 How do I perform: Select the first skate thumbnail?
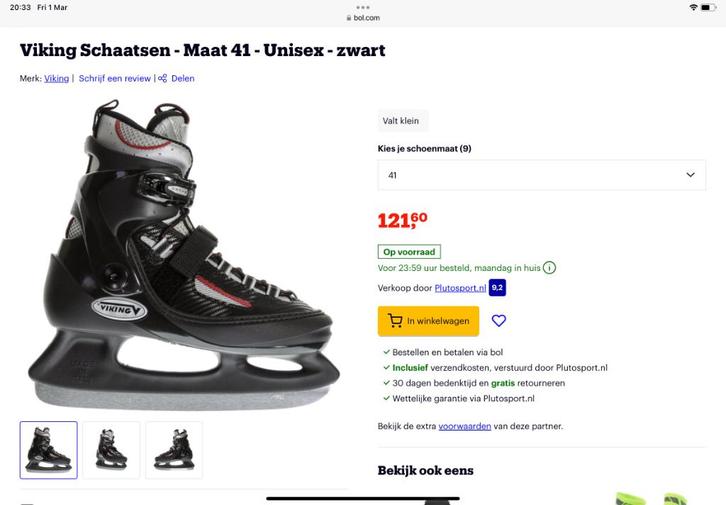(x=48, y=450)
